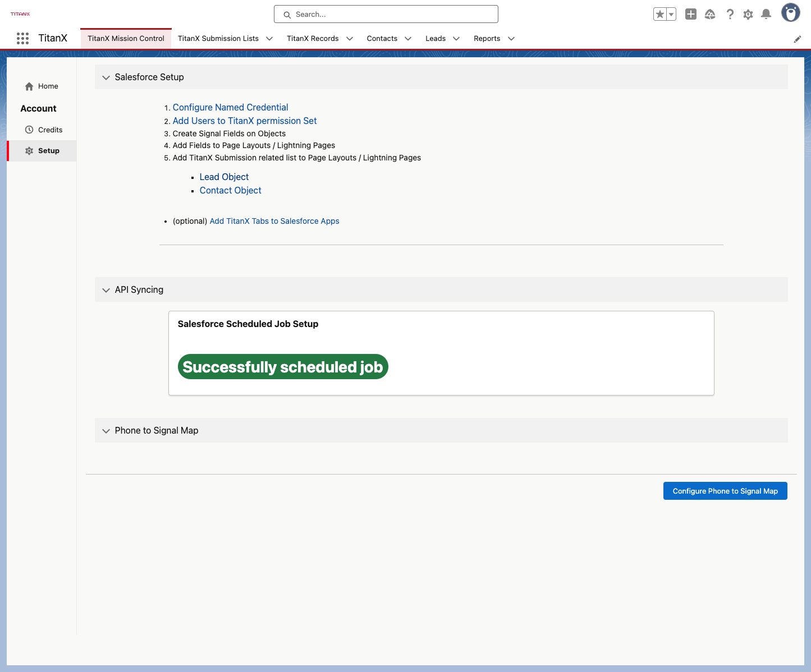Open the TitanX Records tab
This screenshot has width=811, height=672.
tap(313, 39)
